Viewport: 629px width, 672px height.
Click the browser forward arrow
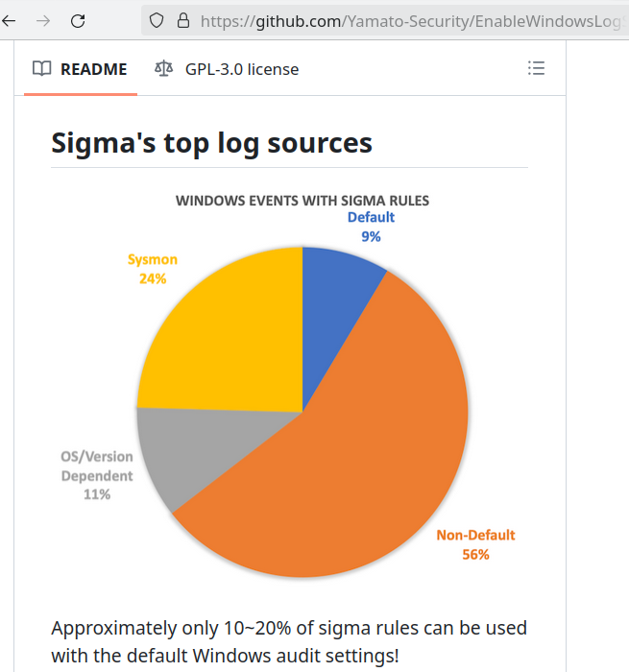click(x=43, y=20)
